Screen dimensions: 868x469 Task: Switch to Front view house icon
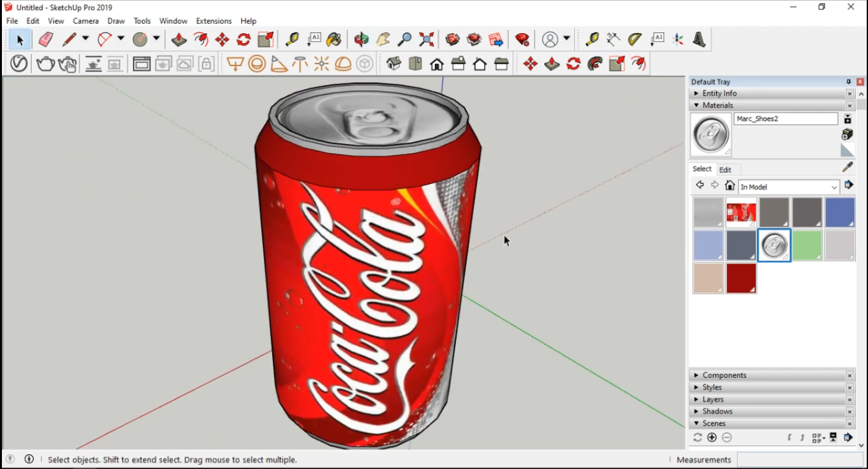point(437,64)
